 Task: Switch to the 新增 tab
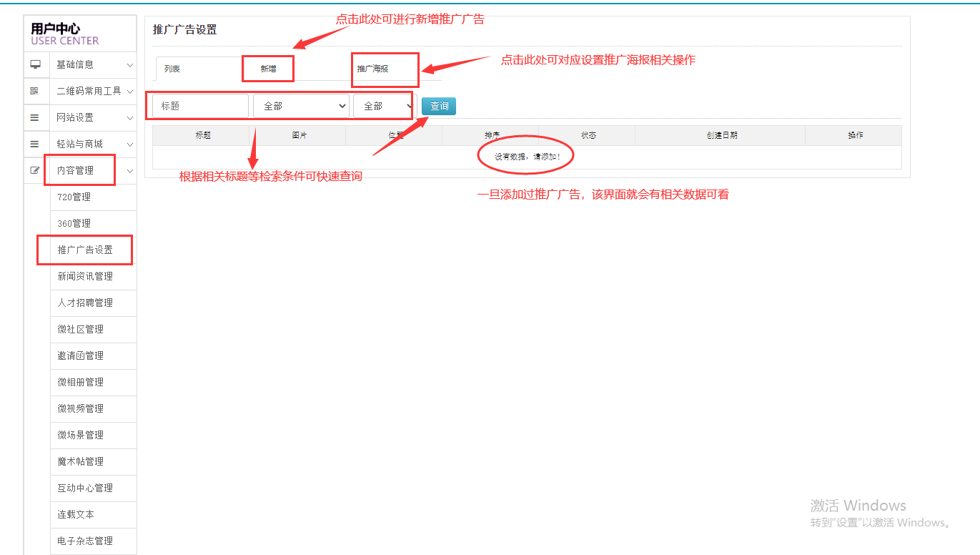point(268,69)
